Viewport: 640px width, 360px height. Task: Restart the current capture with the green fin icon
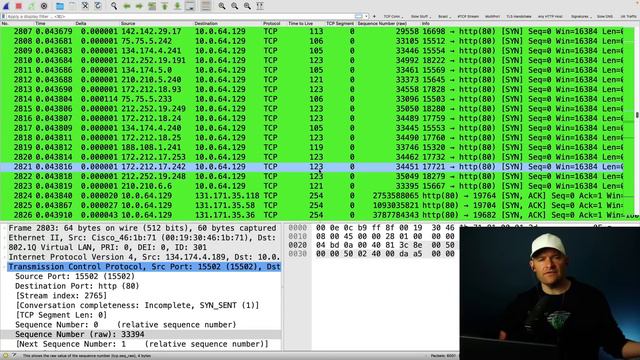tap(31, 6)
